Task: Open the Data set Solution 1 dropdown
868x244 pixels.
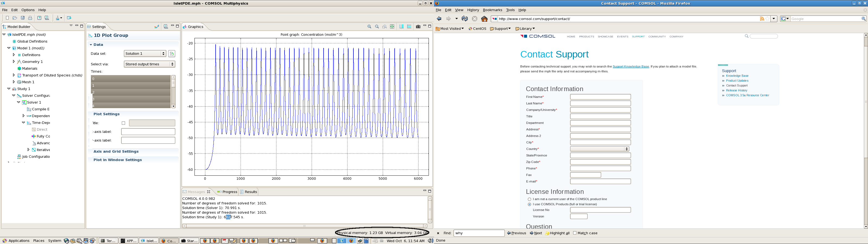Action: pos(145,54)
